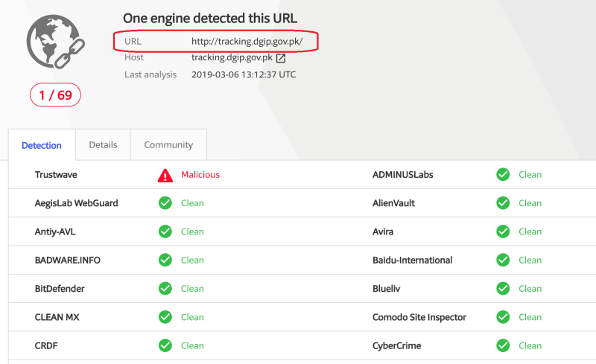Viewport: 596px width, 364px height.
Task: Click the Clean checkmark for Comodo Site Inspector
Action: [x=504, y=317]
